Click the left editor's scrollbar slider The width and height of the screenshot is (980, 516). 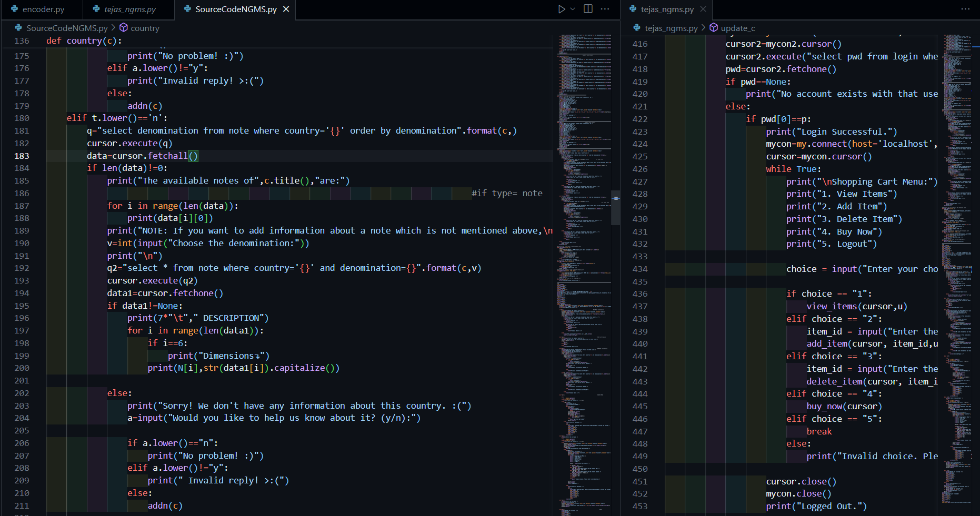coord(615,207)
